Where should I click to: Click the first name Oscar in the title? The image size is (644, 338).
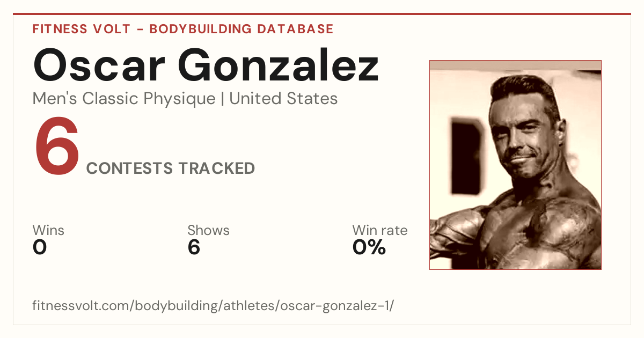pyautogui.click(x=100, y=65)
